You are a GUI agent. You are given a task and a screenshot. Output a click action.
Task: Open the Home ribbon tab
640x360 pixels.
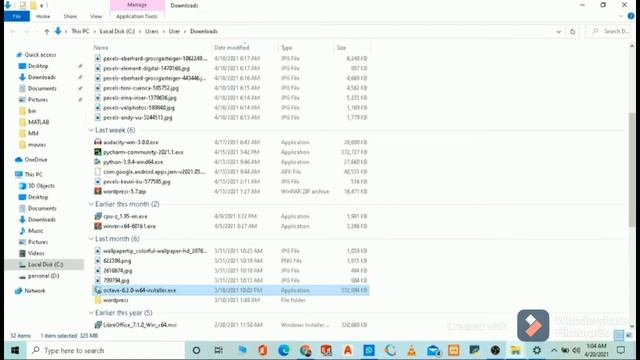tap(43, 16)
